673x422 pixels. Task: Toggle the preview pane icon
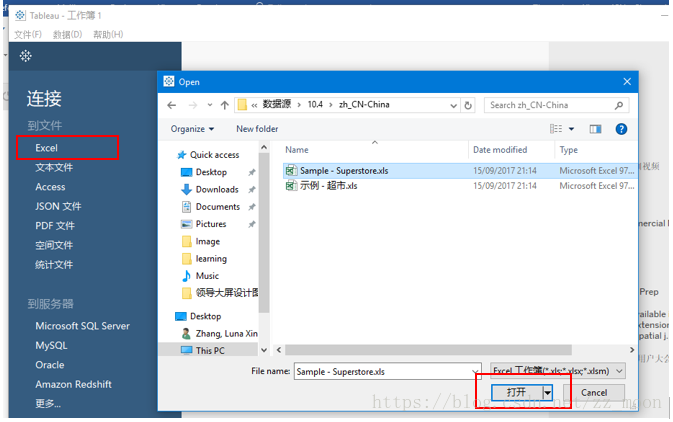[595, 129]
